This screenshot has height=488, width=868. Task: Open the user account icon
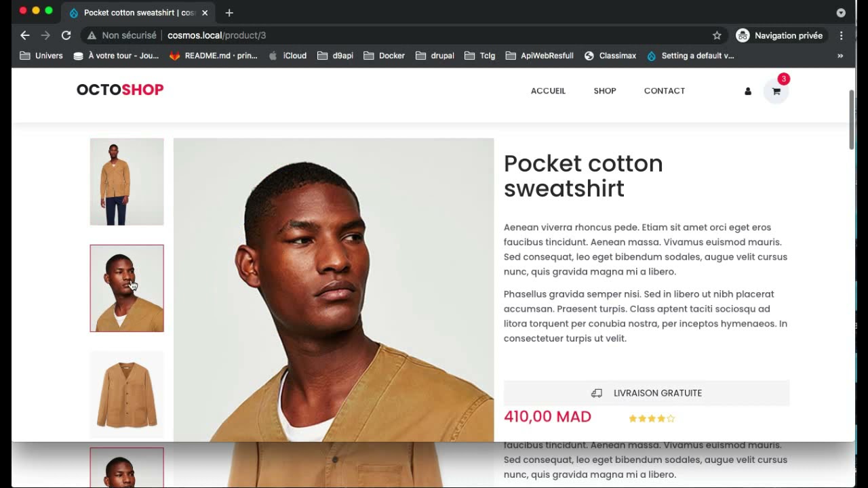(x=748, y=91)
